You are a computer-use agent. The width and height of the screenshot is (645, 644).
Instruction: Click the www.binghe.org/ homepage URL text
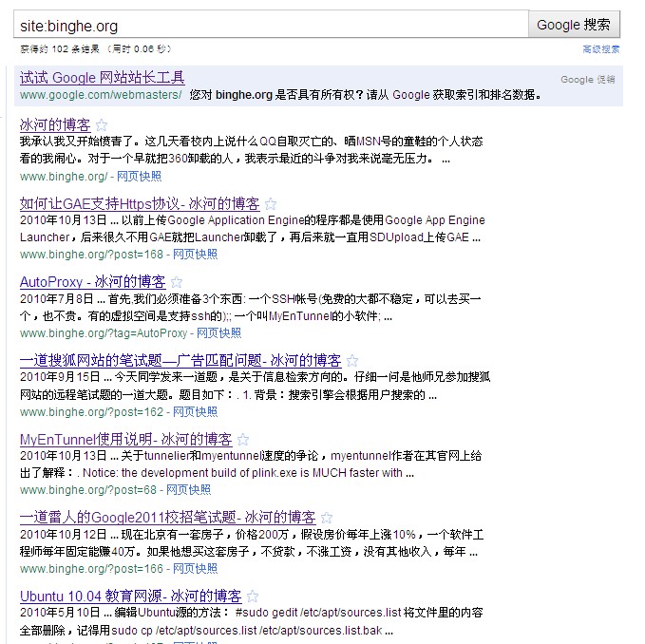tap(64, 177)
